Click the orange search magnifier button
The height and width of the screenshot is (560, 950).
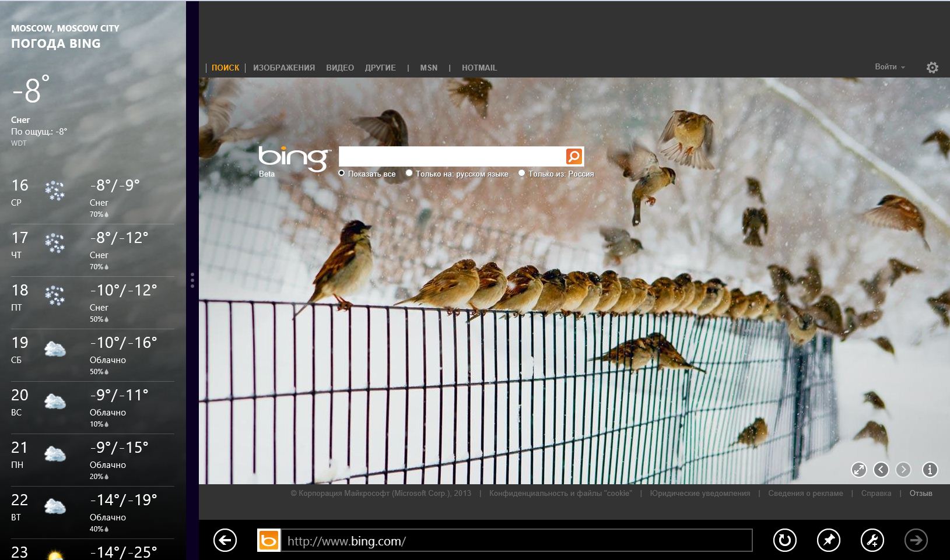coord(574,156)
